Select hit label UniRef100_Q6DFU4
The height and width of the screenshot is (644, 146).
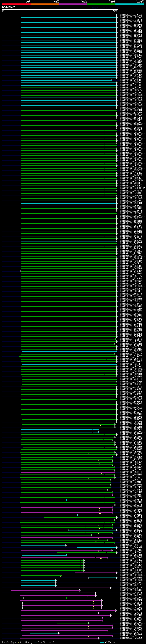131,110
